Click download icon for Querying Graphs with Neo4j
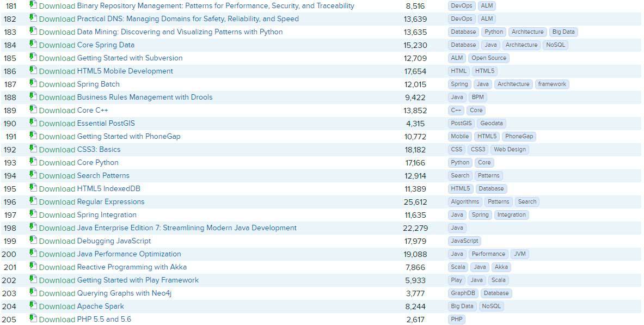The width and height of the screenshot is (644, 325). [33, 292]
